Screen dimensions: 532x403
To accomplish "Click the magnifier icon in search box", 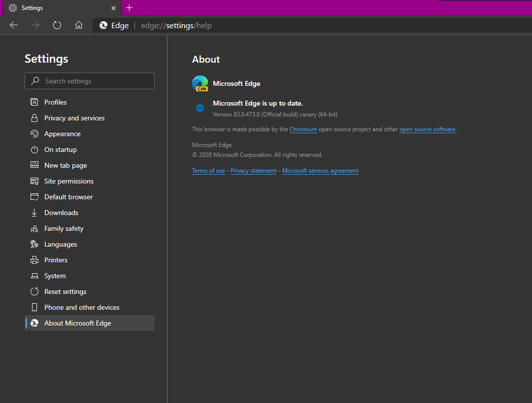I will (35, 81).
